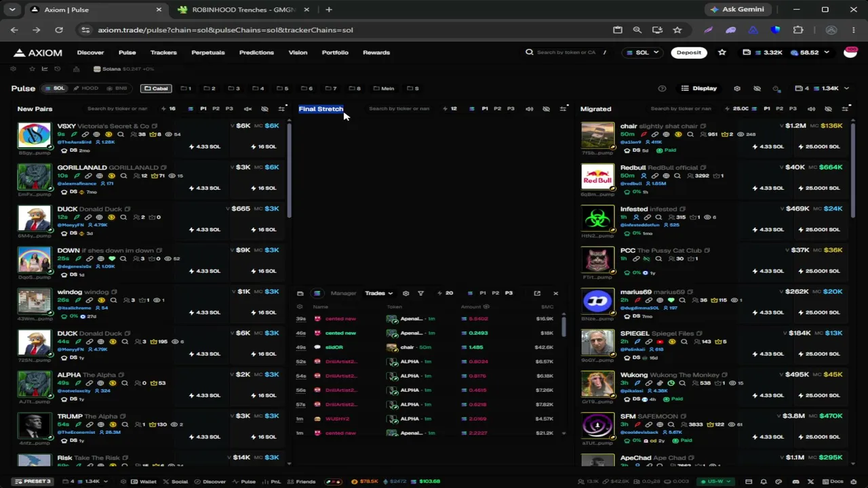
Task: Open filter sliders for the New Pairs column
Action: (282, 108)
